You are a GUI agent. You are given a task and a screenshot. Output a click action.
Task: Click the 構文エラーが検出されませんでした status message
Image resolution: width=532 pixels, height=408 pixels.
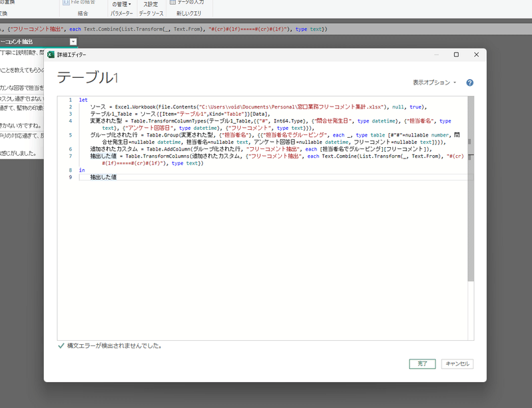pos(114,346)
